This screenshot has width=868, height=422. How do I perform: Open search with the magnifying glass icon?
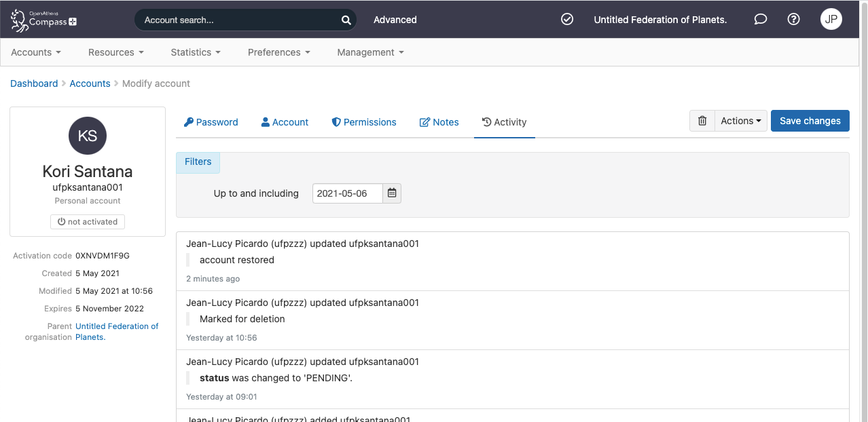click(x=346, y=20)
